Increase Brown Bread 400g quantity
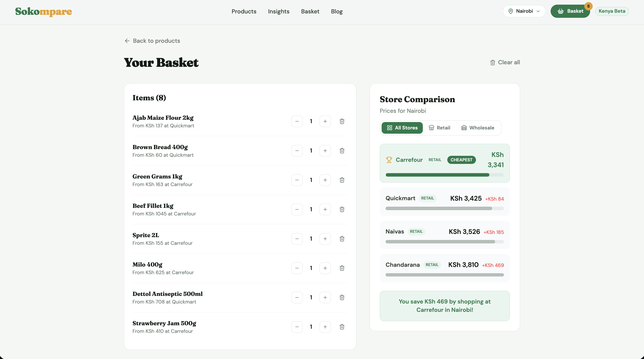This screenshot has height=359, width=644. point(325,150)
